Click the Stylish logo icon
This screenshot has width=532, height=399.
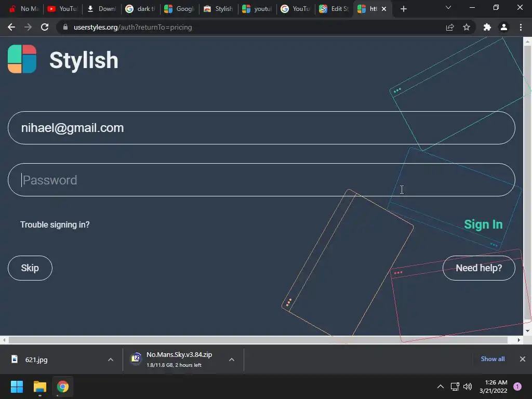click(22, 59)
